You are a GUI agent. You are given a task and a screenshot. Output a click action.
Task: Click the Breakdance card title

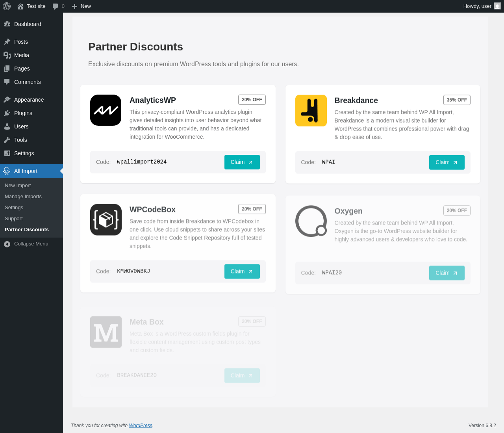pos(356,100)
